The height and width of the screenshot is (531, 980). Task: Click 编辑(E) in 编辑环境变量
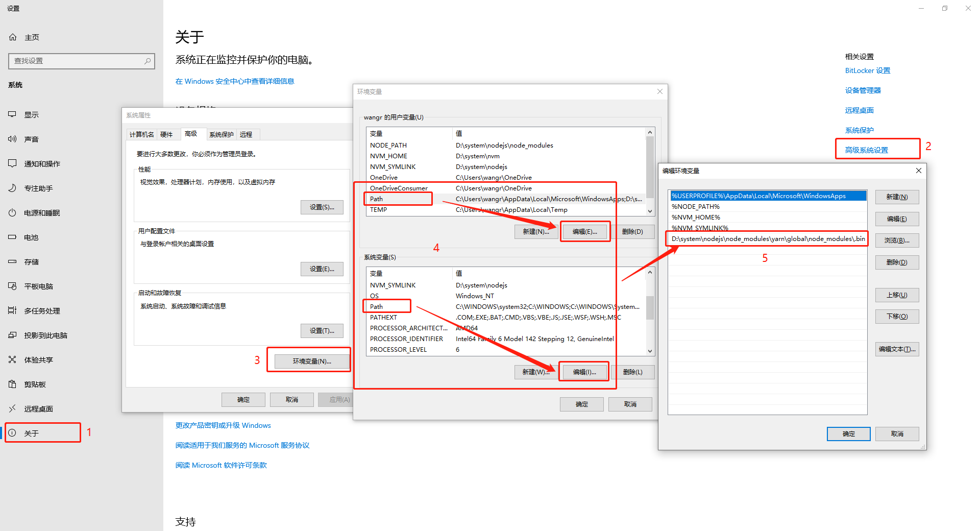click(x=897, y=219)
